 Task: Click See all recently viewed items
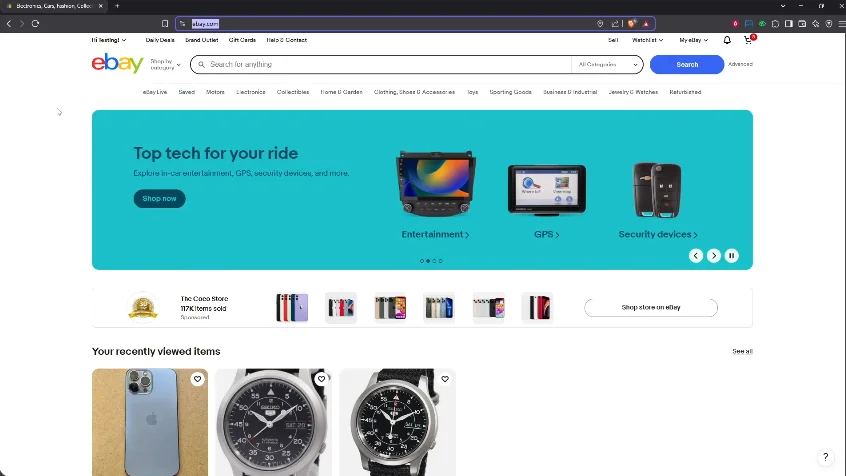742,351
